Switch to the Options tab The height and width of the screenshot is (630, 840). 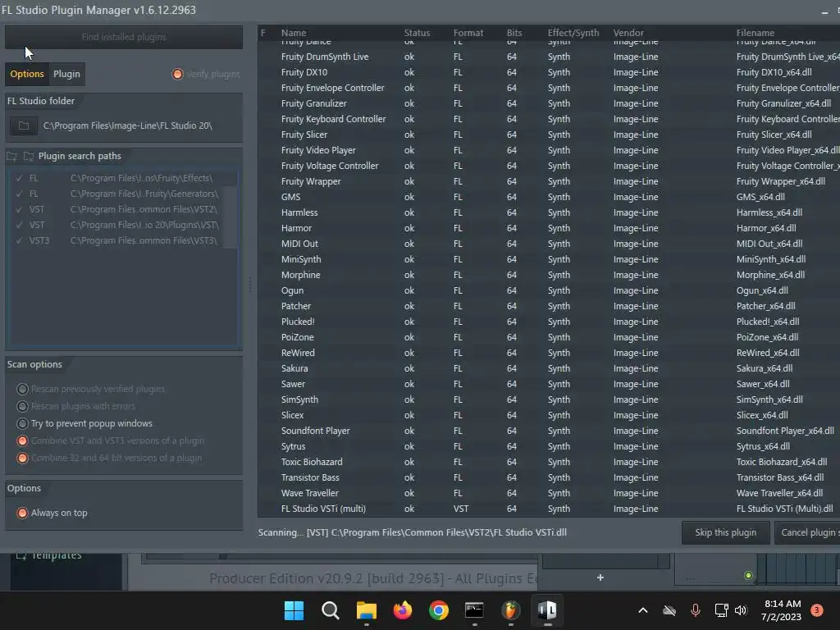[x=27, y=74]
